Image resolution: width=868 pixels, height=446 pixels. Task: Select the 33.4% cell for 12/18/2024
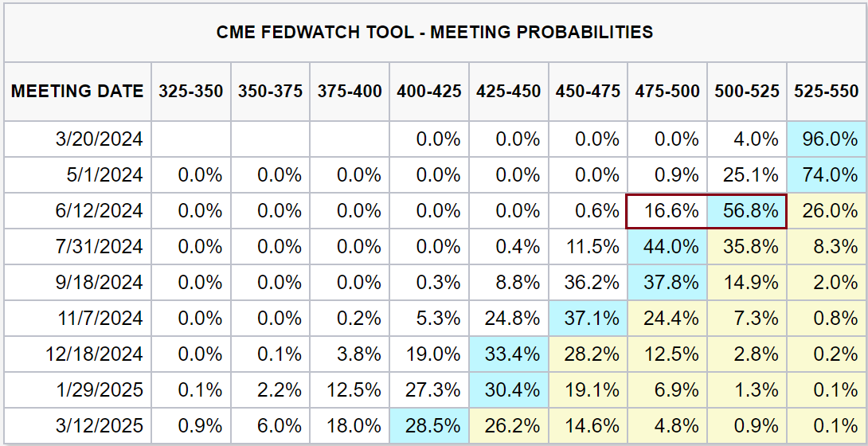(508, 354)
